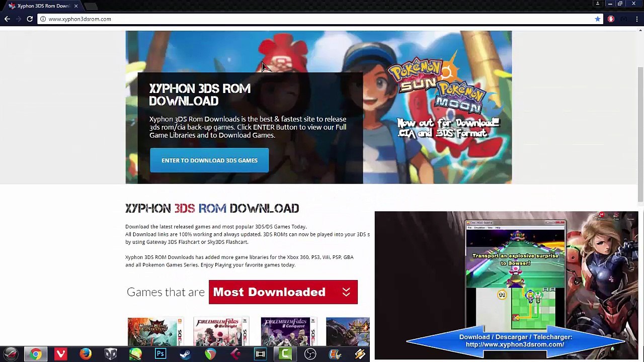Image resolution: width=644 pixels, height=362 pixels.
Task: Launch Photoshop from the taskbar
Action: pos(160,354)
